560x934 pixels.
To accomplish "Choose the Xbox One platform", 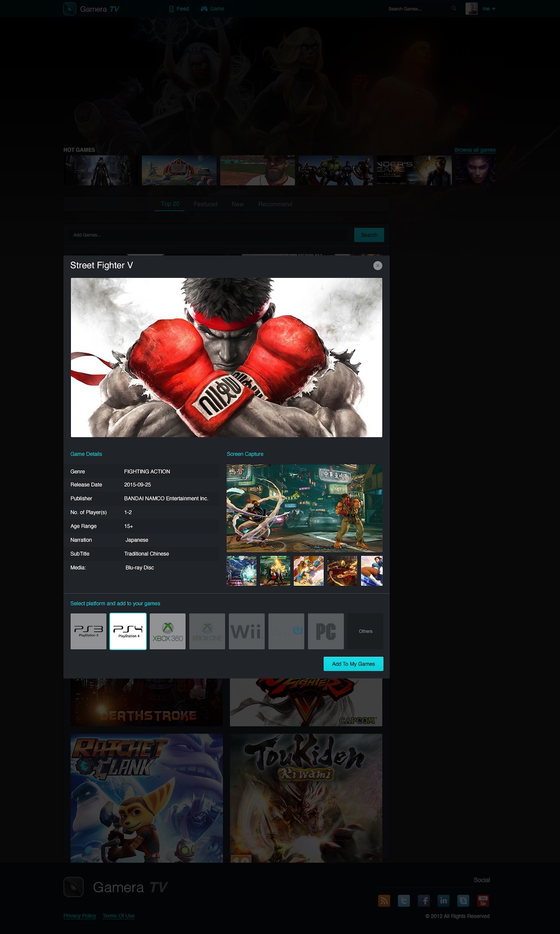I will coord(207,631).
